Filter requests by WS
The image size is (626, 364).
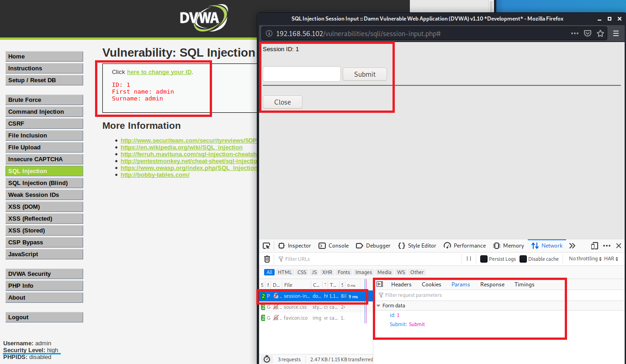pos(401,272)
